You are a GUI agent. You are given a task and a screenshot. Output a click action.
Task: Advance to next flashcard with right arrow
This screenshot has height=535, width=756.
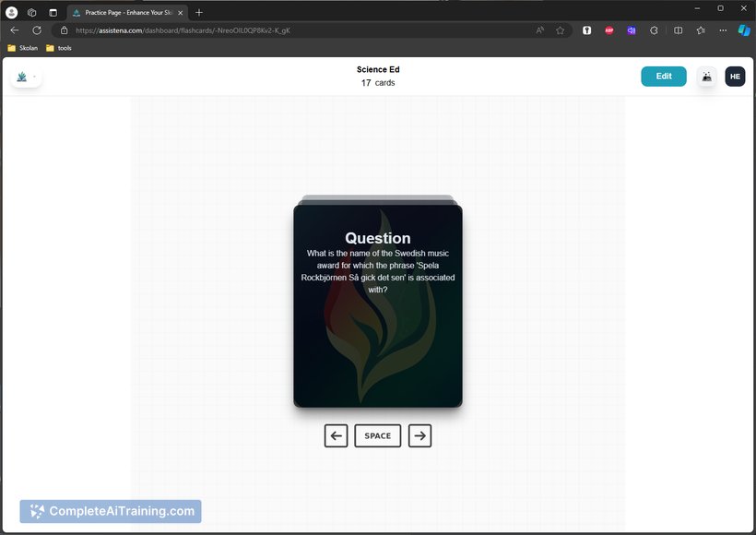click(419, 435)
